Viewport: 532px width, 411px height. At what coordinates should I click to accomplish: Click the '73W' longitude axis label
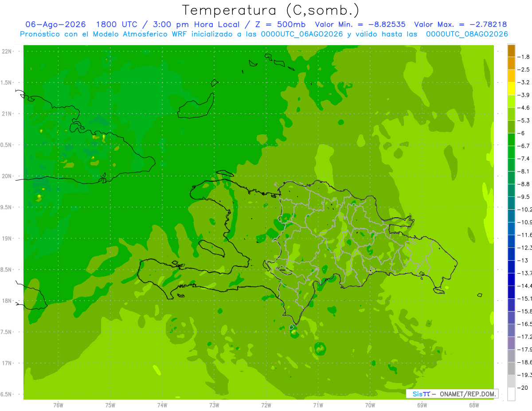(214, 405)
